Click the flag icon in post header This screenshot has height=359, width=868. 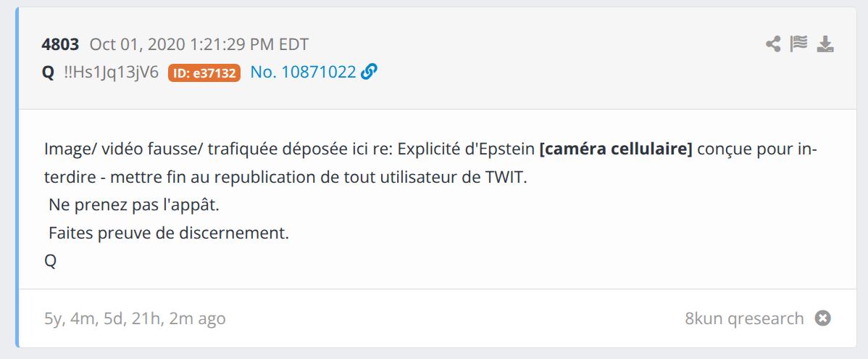click(799, 45)
